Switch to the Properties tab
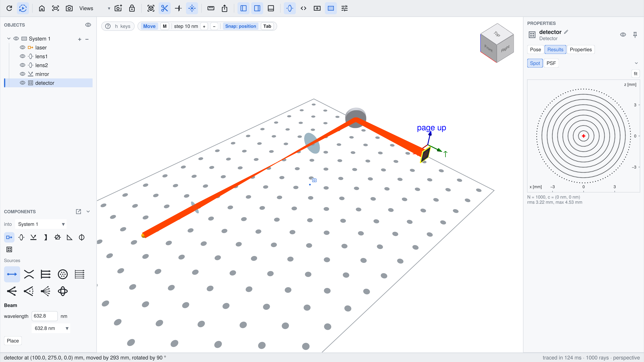This screenshot has height=362, width=644. [581, 49]
